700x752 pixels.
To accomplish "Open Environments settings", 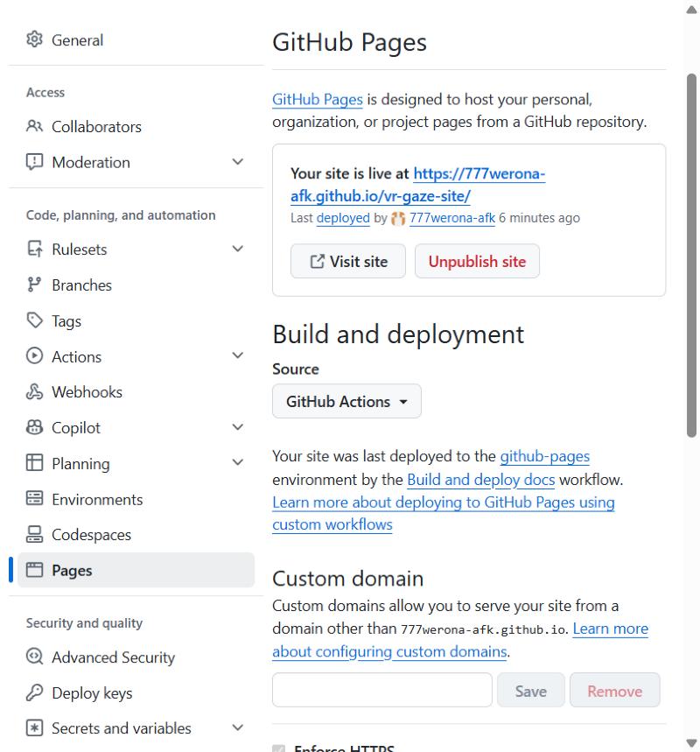I will click(x=136, y=499).
